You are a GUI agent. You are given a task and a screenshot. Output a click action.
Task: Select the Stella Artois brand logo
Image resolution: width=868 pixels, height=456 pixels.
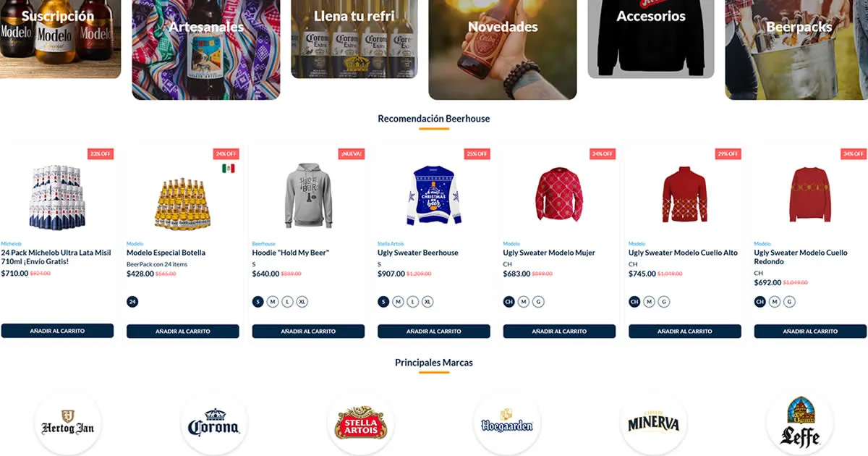pos(361,424)
